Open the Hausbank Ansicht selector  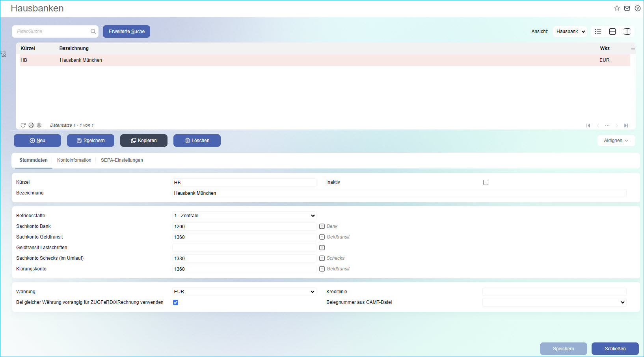(x=570, y=31)
